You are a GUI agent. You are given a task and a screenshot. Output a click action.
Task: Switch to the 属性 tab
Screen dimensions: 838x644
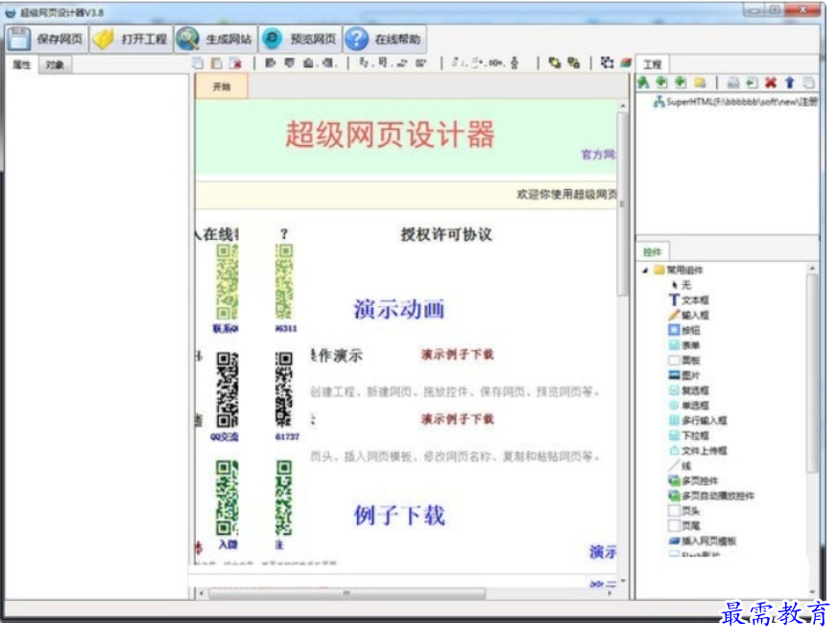point(22,64)
